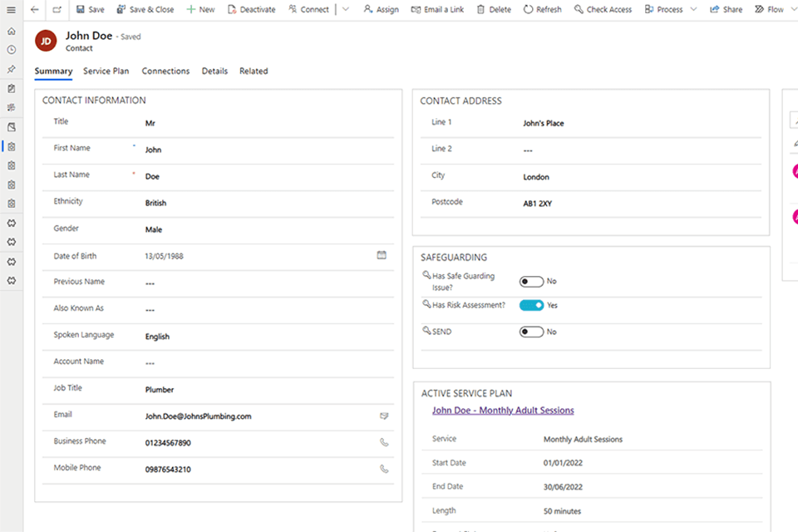Click the send email icon beside Email
798x532 pixels.
pyautogui.click(x=383, y=415)
